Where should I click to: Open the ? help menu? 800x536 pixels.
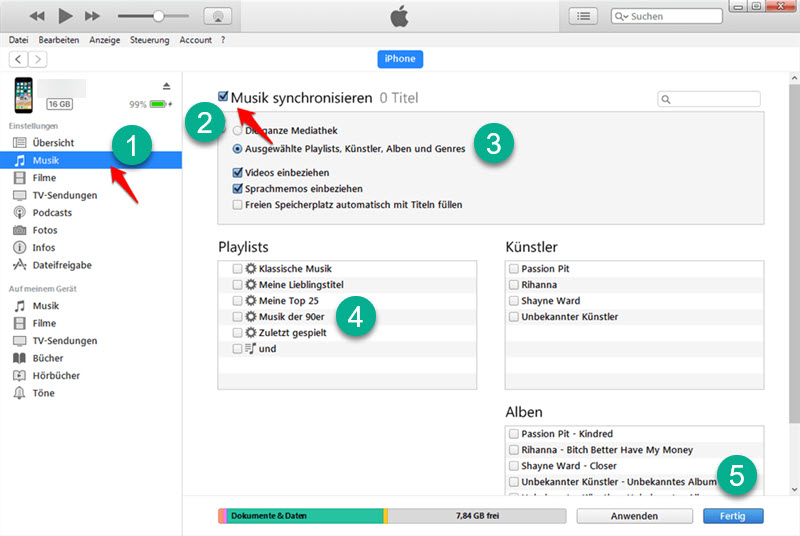click(223, 40)
